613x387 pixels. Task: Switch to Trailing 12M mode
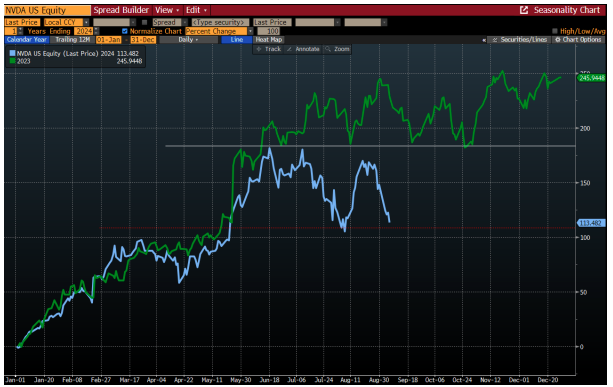point(72,39)
